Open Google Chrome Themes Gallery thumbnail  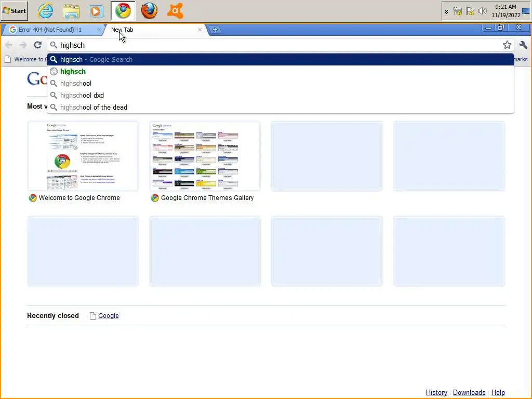point(205,156)
